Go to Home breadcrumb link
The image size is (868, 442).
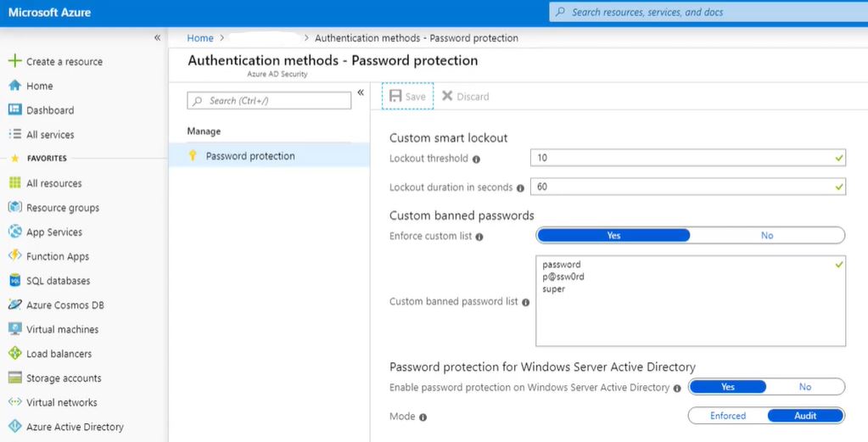tap(200, 38)
